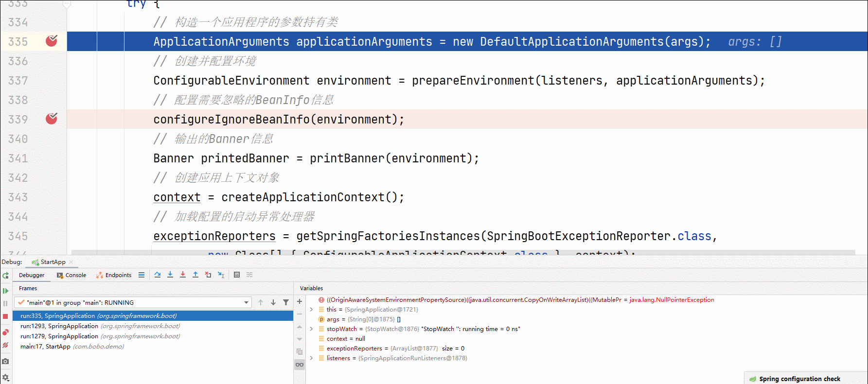Resume the program with the green arrow
Image resolution: width=868 pixels, height=384 pixels.
(x=5, y=291)
